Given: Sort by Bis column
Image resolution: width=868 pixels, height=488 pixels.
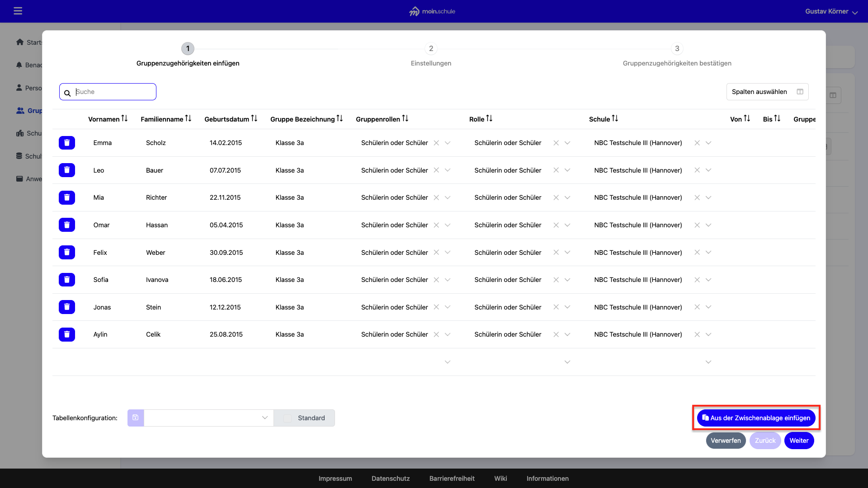Looking at the screenshot, I should (777, 119).
